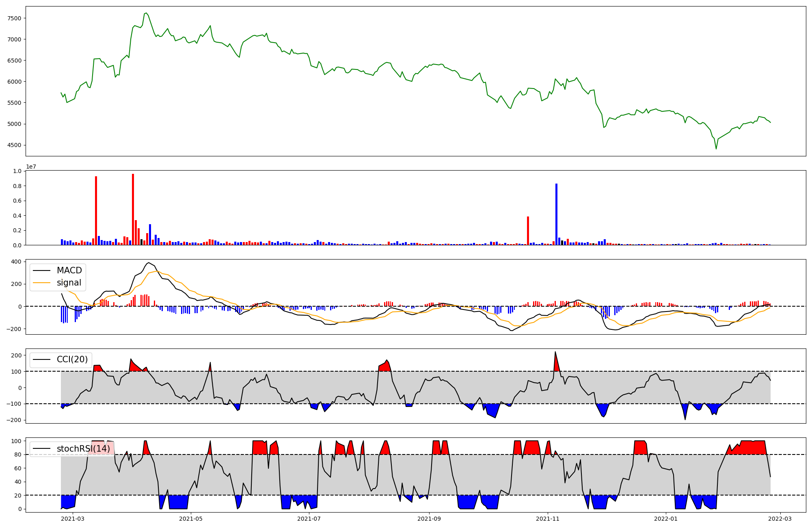
Task: Click the tall blue volume bar
Action: (556, 214)
